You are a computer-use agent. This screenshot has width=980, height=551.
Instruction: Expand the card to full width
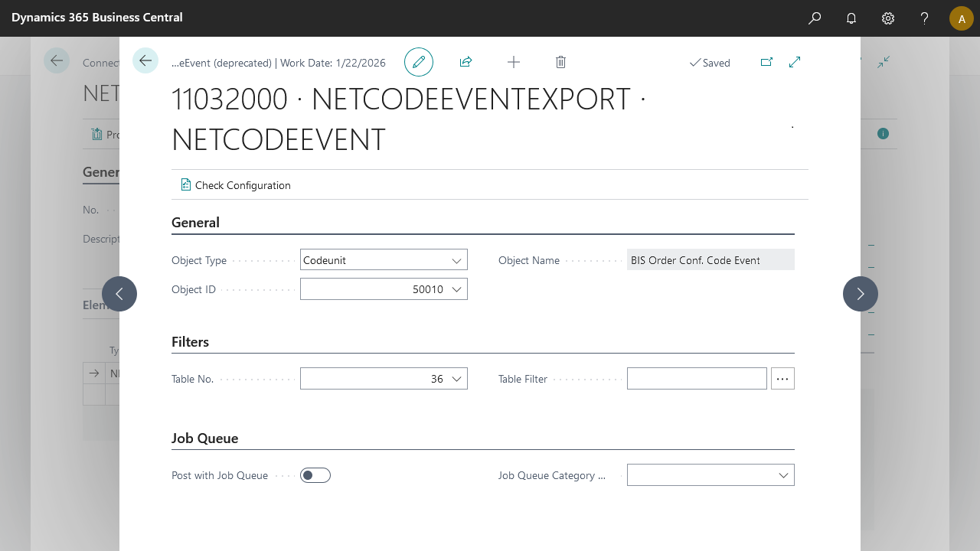tap(795, 62)
